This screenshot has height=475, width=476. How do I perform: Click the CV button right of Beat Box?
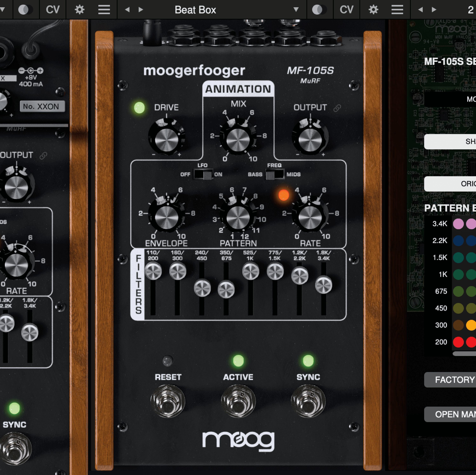tap(346, 10)
